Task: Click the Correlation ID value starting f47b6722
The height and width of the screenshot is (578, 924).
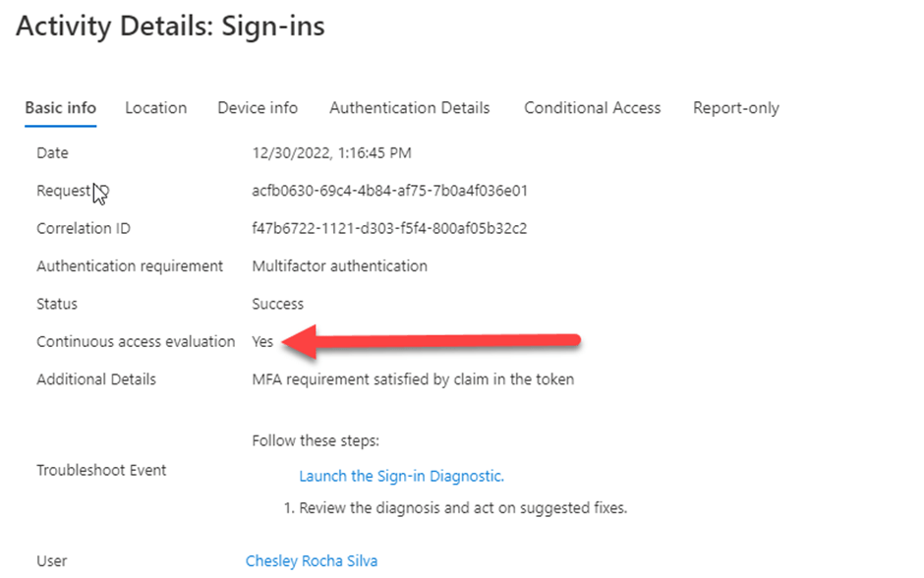Action: click(389, 229)
